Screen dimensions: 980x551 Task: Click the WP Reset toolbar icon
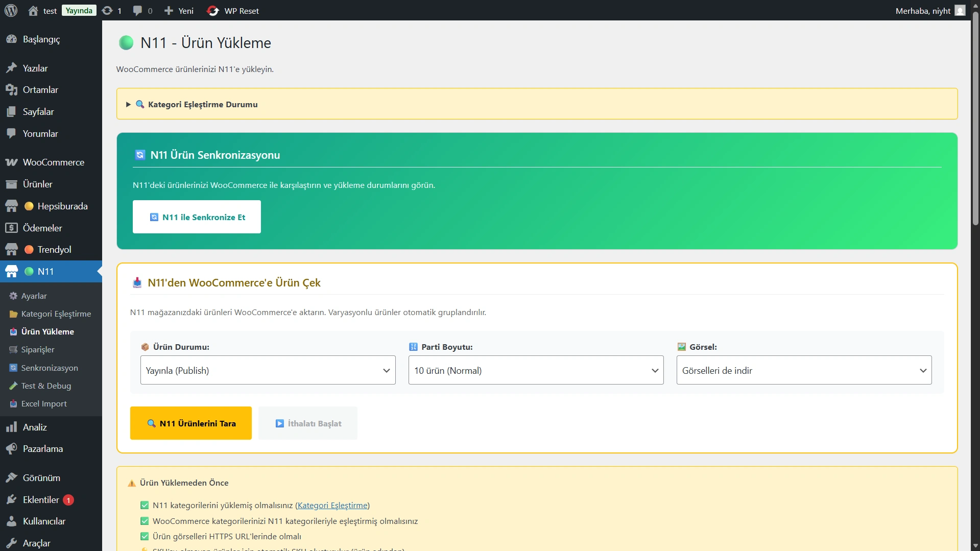213,11
